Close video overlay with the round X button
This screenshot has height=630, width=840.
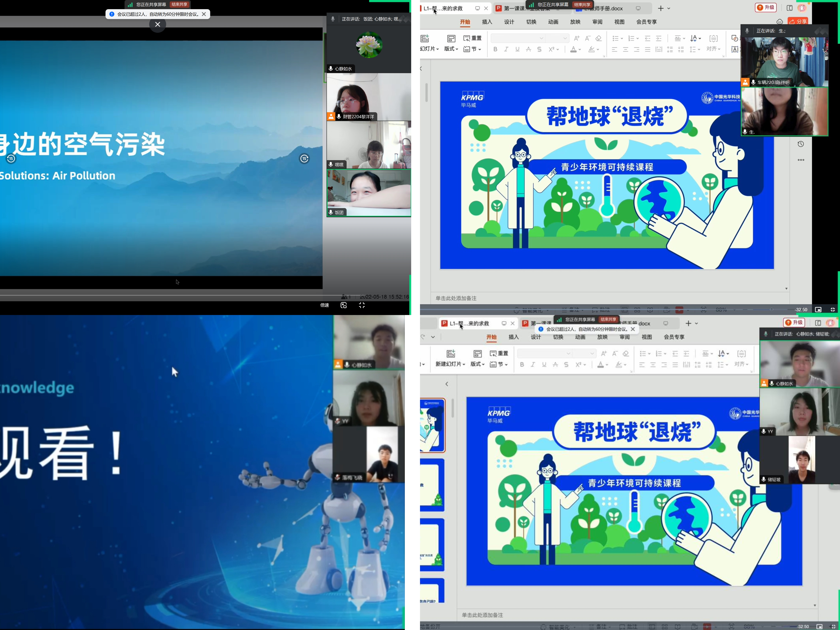point(157,25)
